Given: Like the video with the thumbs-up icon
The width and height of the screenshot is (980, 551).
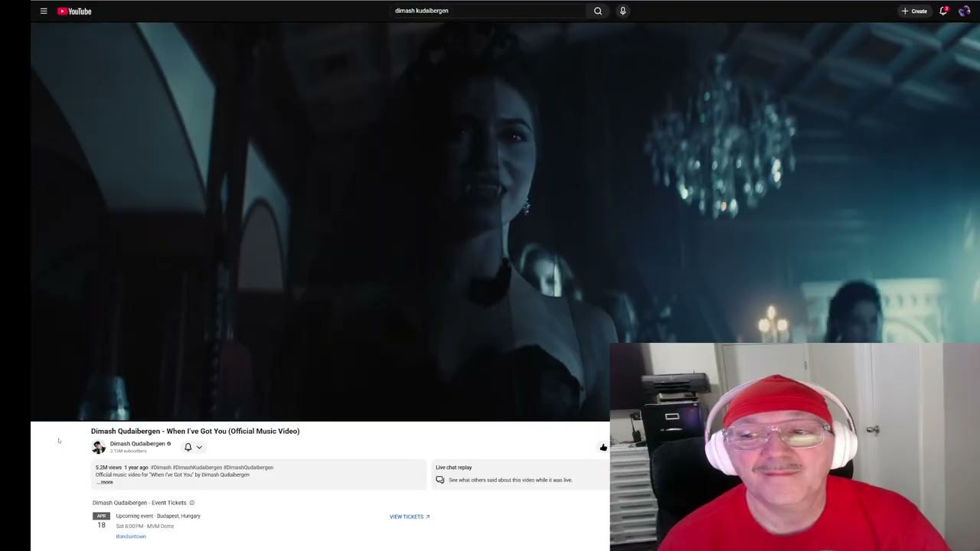Looking at the screenshot, I should 603,448.
